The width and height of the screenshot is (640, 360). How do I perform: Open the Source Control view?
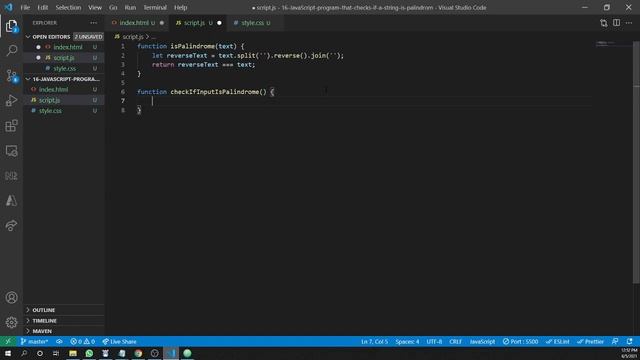11,76
